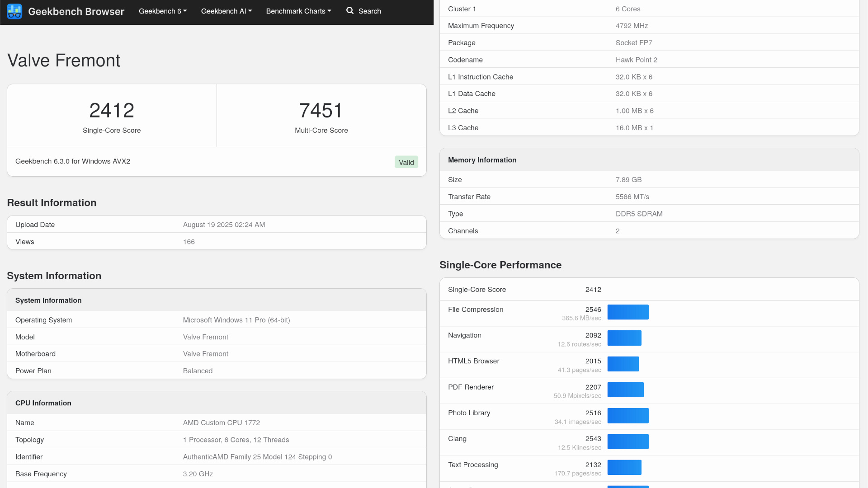Click the Clang 12.5 Klines/sec value
868x488 pixels.
tap(580, 448)
